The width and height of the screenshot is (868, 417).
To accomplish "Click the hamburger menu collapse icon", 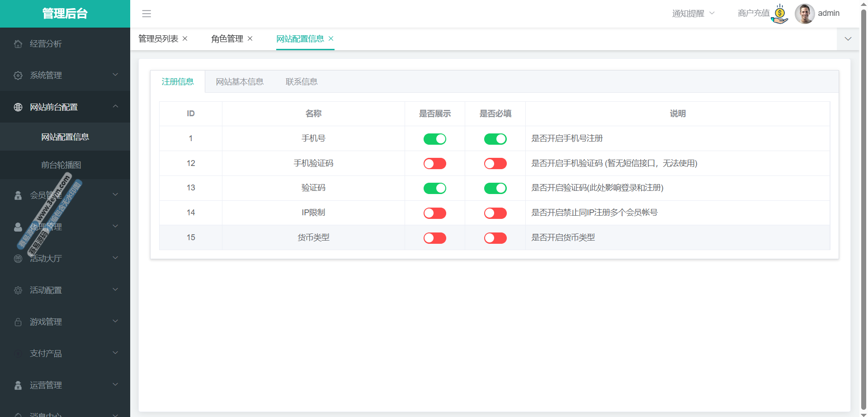I will 146,14.
